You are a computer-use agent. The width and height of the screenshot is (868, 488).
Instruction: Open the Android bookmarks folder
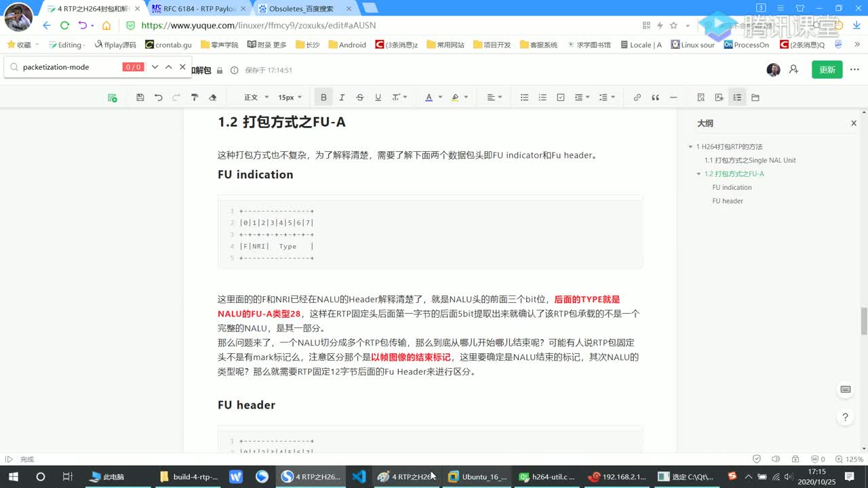(x=347, y=45)
